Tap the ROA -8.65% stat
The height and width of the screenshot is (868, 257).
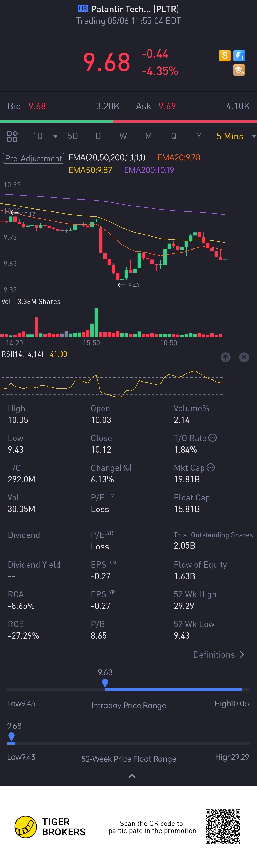[21, 600]
